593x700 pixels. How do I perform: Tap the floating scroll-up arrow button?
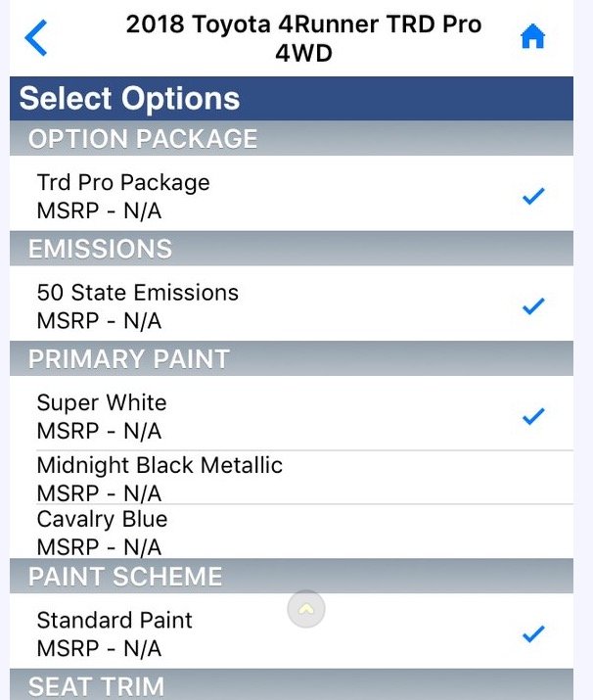coord(306,609)
